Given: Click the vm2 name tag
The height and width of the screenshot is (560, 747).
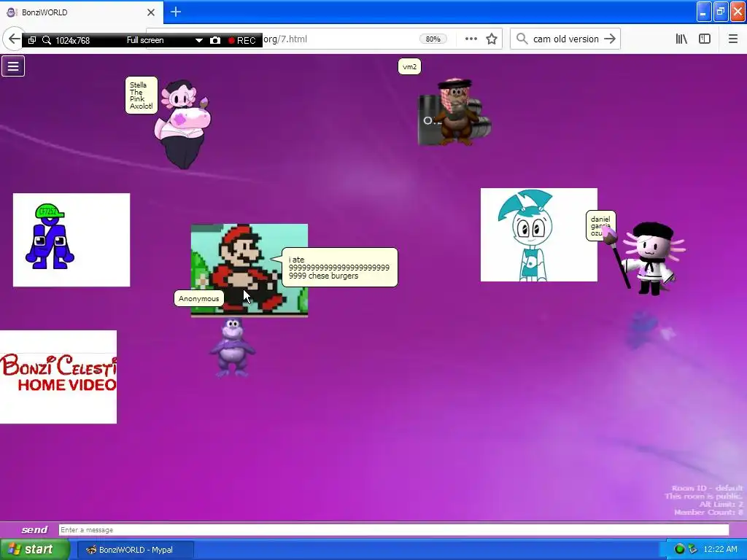Looking at the screenshot, I should point(409,66).
